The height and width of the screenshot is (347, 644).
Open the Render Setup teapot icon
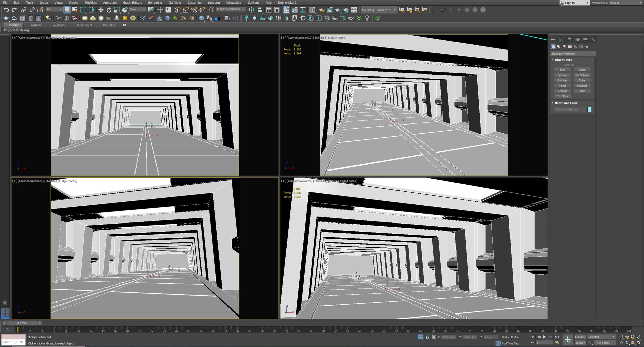[322, 10]
